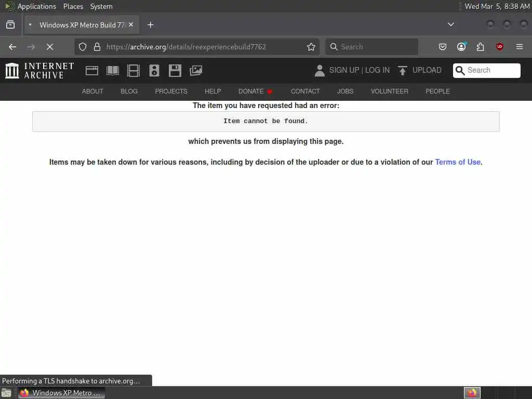Viewport: 532px width, 399px height.
Task: Open the DONATE nav link
Action: point(255,91)
